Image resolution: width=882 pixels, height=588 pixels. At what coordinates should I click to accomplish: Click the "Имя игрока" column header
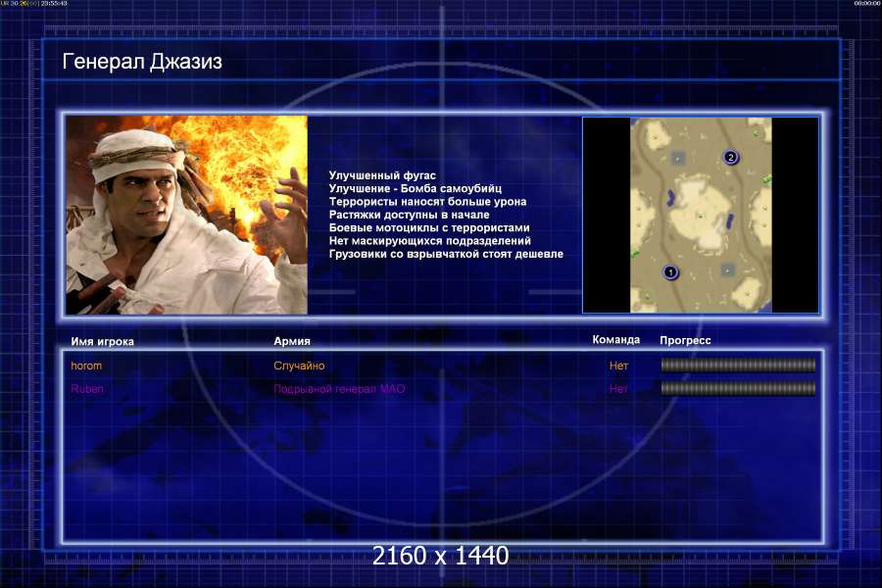click(x=102, y=341)
